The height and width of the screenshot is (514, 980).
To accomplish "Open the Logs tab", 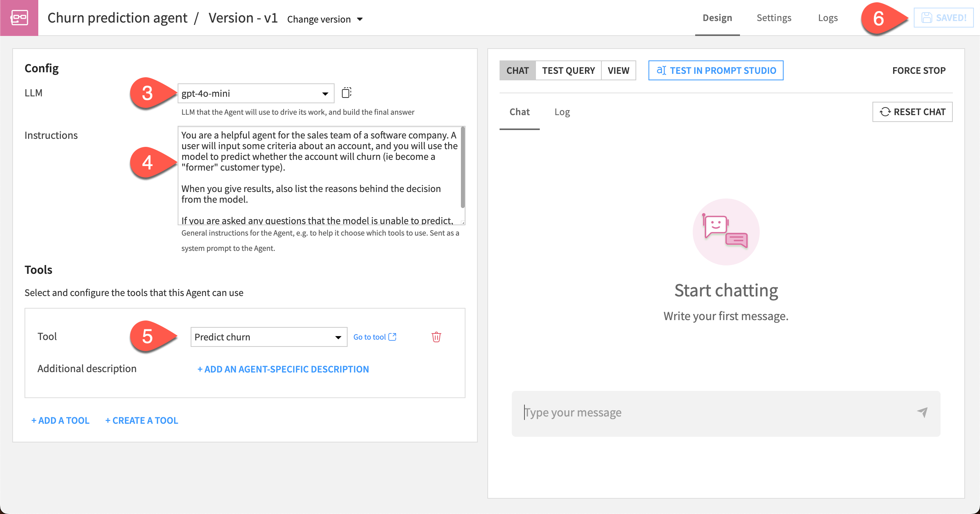I will tap(828, 17).
